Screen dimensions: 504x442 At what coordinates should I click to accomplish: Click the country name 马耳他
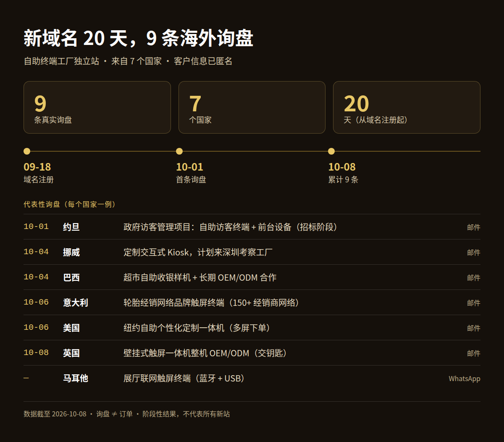click(76, 378)
